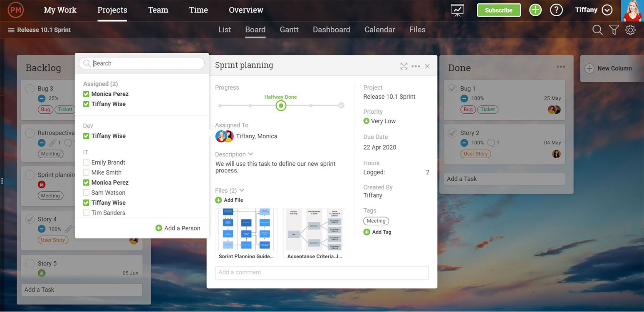The width and height of the screenshot is (644, 312).
Task: Click the green plus add icon in header
Action: pyautogui.click(x=535, y=10)
